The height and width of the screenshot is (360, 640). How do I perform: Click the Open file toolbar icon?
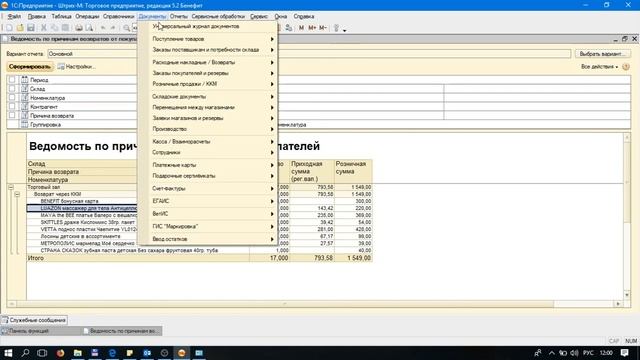point(20,28)
